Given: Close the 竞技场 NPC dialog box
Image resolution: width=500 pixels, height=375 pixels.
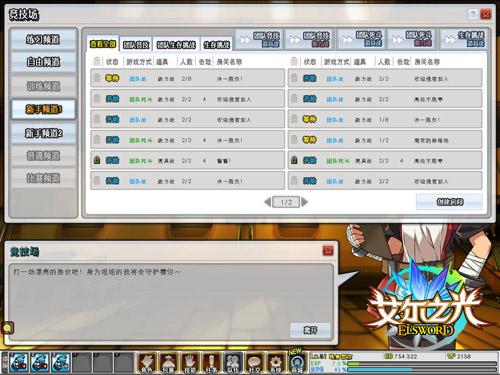Looking at the screenshot, I should 328,251.
